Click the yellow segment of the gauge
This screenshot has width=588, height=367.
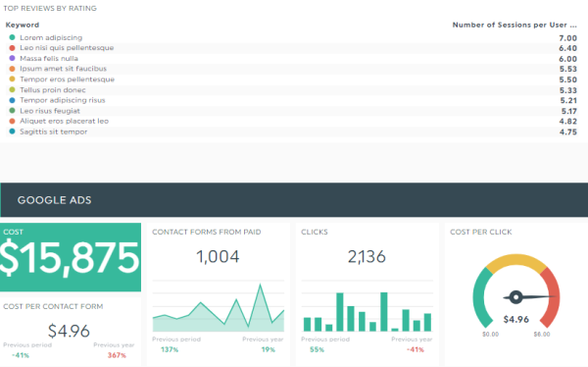(x=516, y=261)
